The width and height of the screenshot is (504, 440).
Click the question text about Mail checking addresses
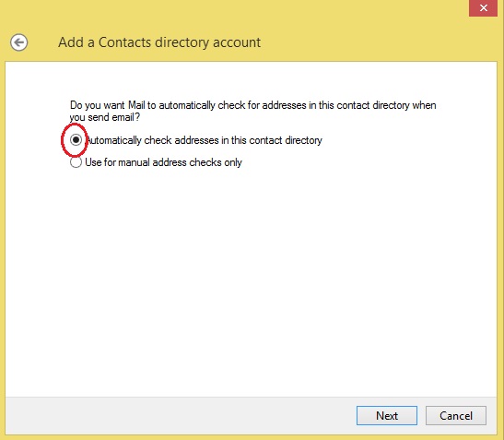click(253, 111)
